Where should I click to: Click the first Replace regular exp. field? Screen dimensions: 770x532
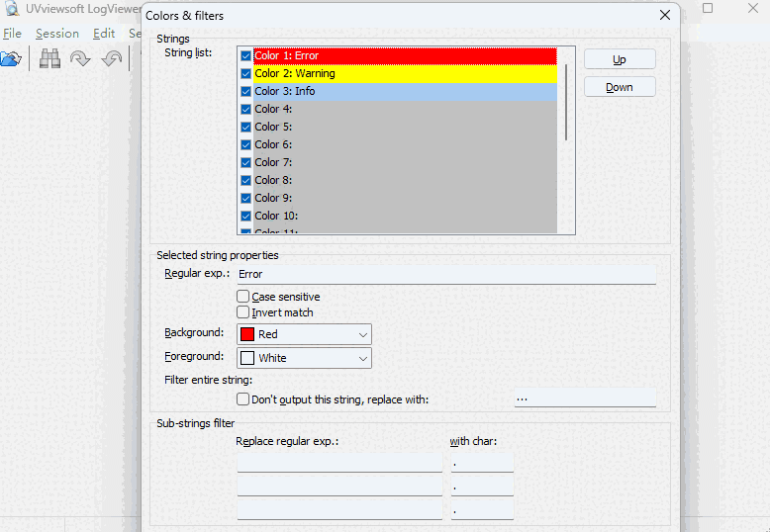339,463
